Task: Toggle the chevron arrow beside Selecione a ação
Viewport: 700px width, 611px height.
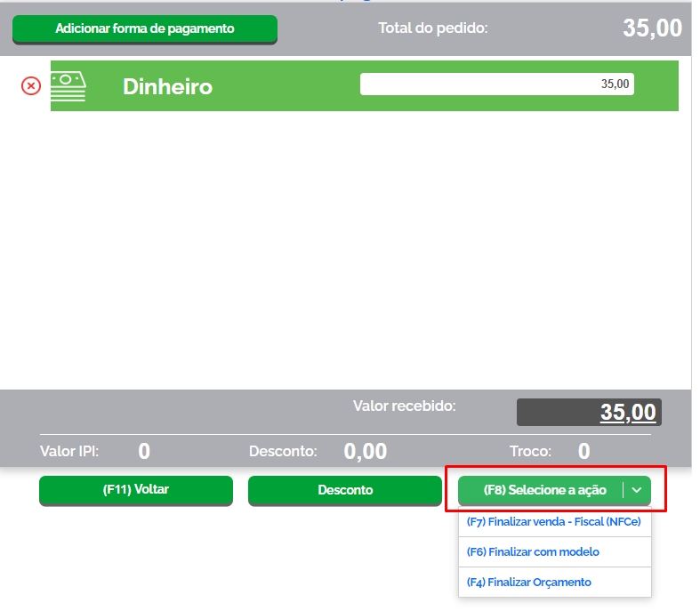Action: [x=637, y=490]
